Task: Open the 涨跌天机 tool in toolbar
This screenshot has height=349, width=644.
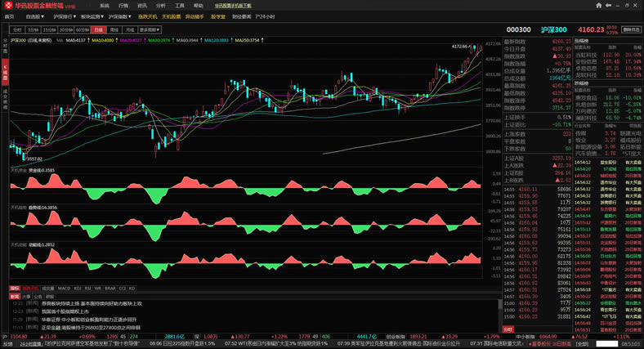Action: tap(147, 16)
